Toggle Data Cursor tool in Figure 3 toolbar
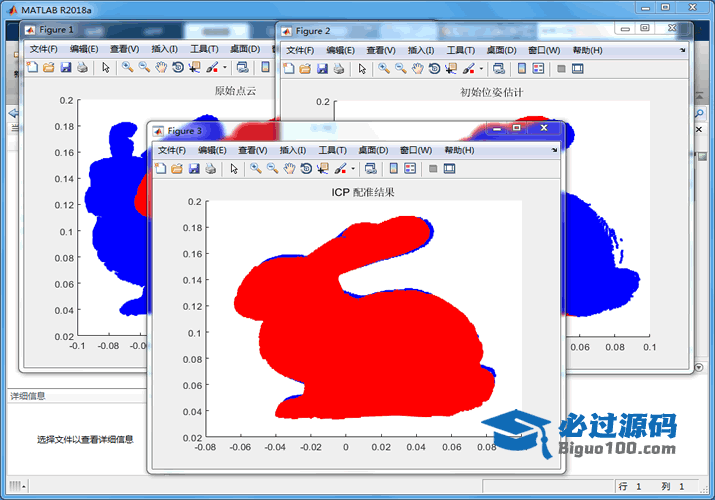This screenshot has width=715, height=500. [323, 169]
